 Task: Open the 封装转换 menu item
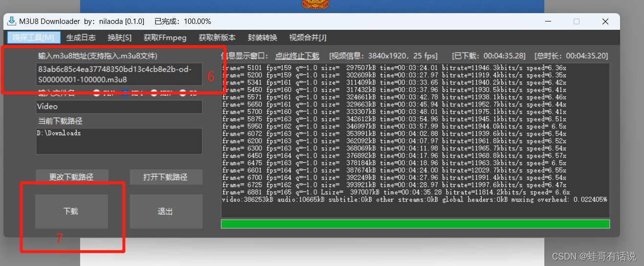262,38
